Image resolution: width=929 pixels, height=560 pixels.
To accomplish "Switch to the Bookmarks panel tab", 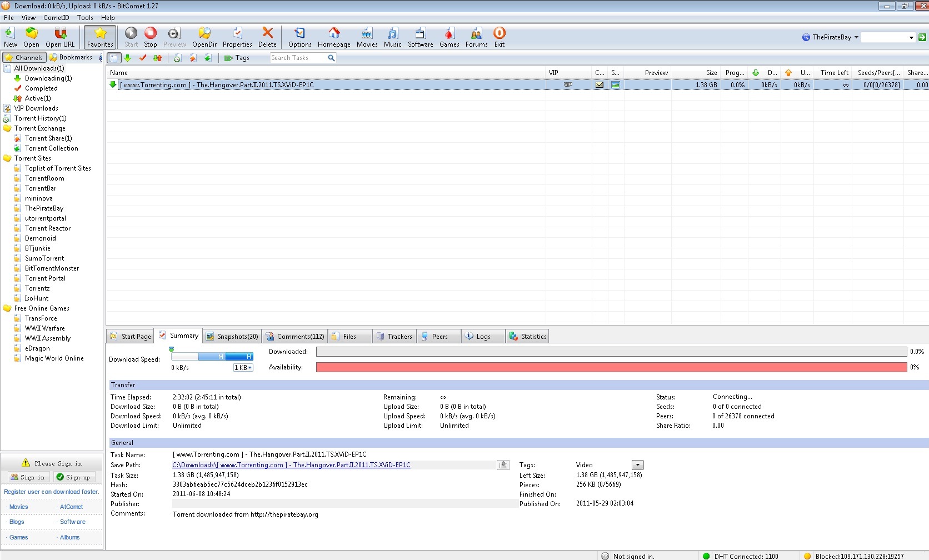I will [71, 57].
